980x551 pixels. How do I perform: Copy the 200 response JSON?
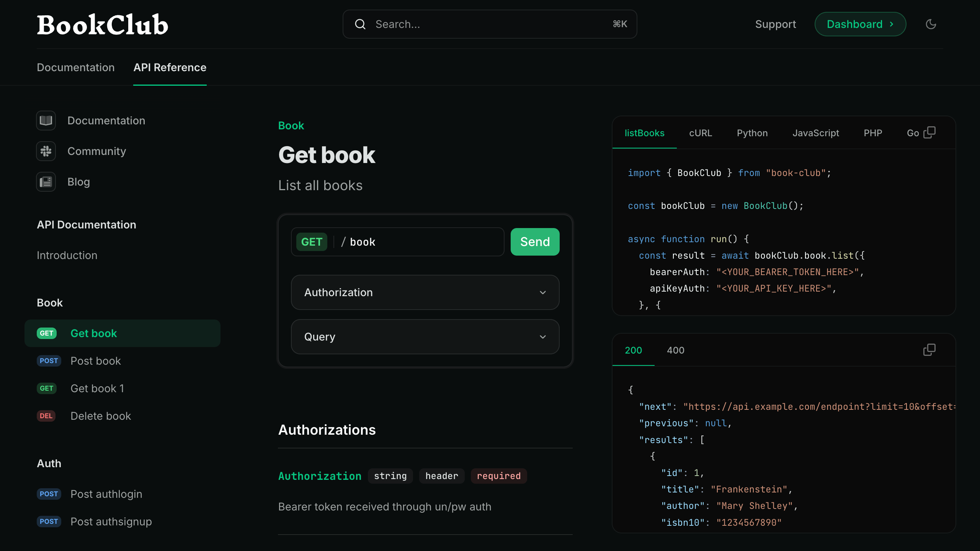pos(929,350)
